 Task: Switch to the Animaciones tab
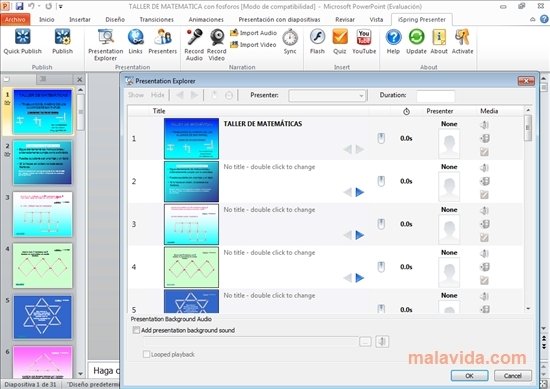[206, 20]
